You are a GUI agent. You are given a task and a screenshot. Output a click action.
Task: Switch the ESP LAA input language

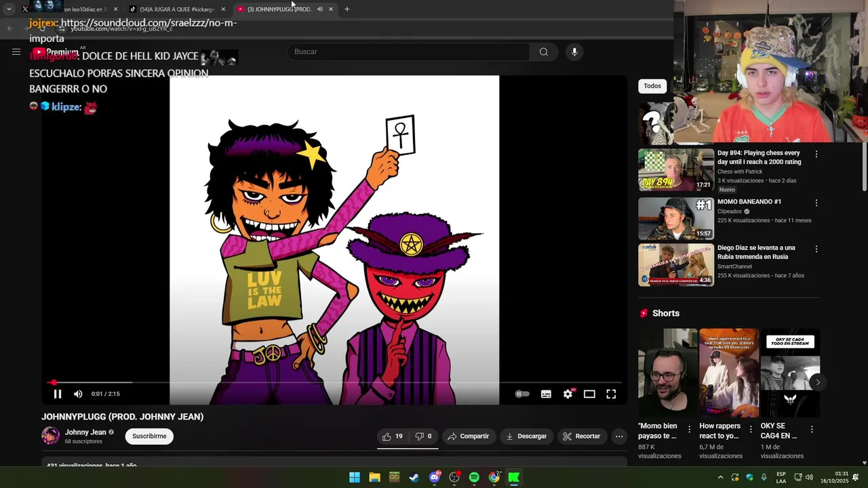point(781,477)
